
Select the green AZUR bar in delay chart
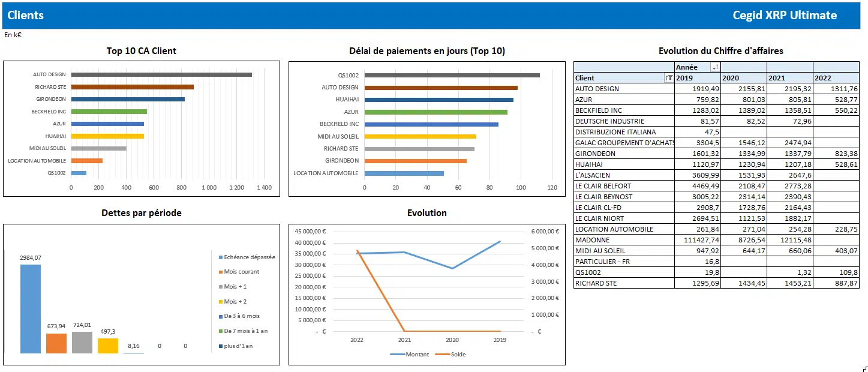click(x=435, y=112)
